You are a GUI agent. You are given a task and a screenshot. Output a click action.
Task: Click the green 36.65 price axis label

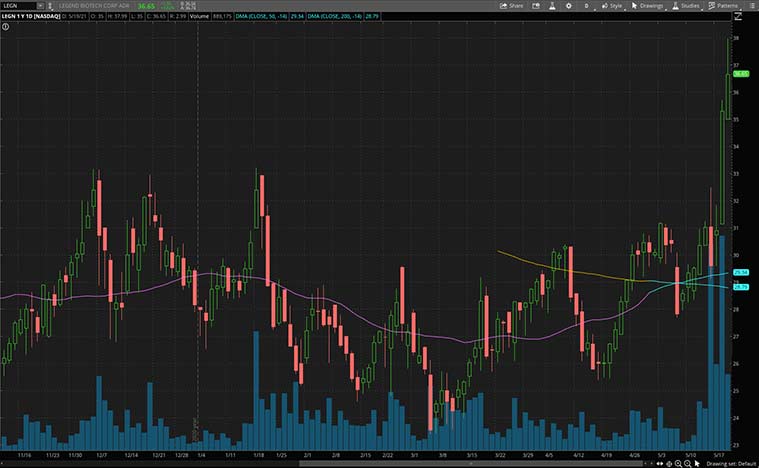[x=741, y=73]
